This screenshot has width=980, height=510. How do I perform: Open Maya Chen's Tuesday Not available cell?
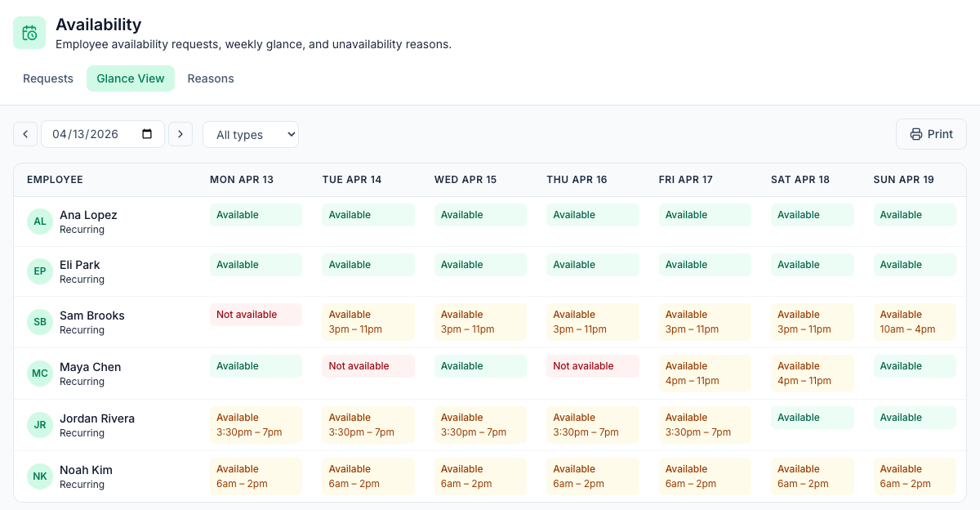pyautogui.click(x=368, y=366)
